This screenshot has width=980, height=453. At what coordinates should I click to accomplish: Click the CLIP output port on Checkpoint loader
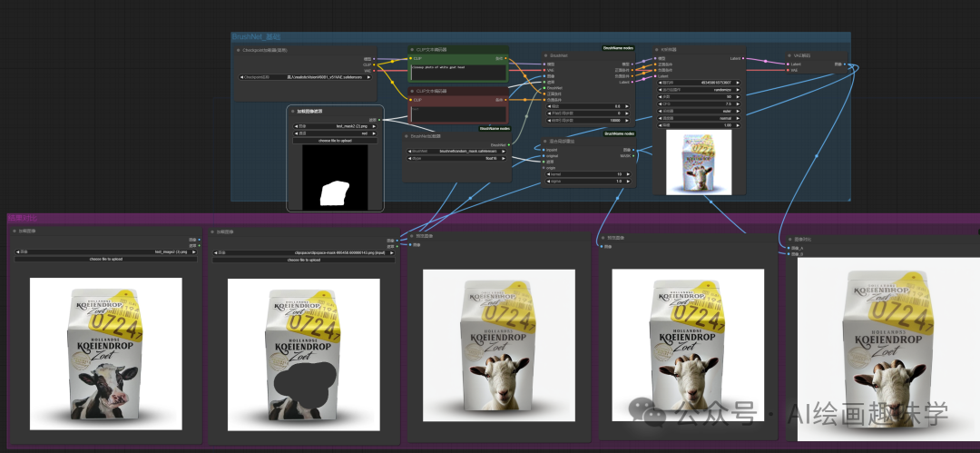pyautogui.click(x=375, y=64)
